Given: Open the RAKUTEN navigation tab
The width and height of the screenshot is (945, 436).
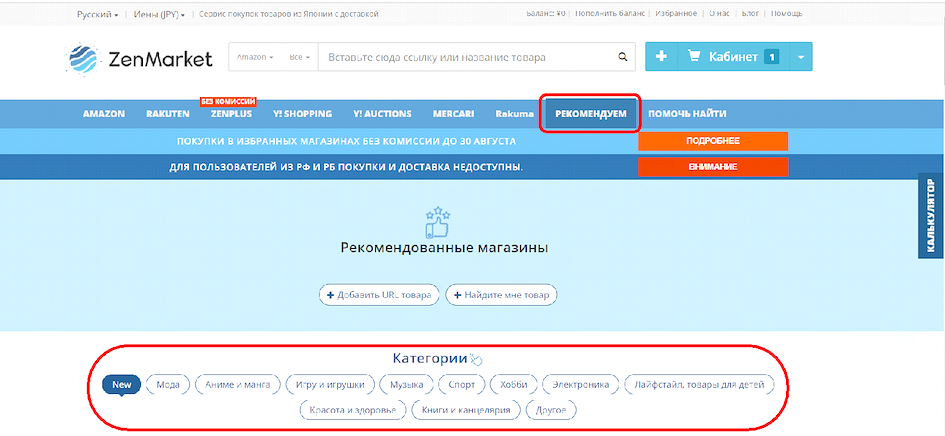Looking at the screenshot, I should pyautogui.click(x=168, y=113).
